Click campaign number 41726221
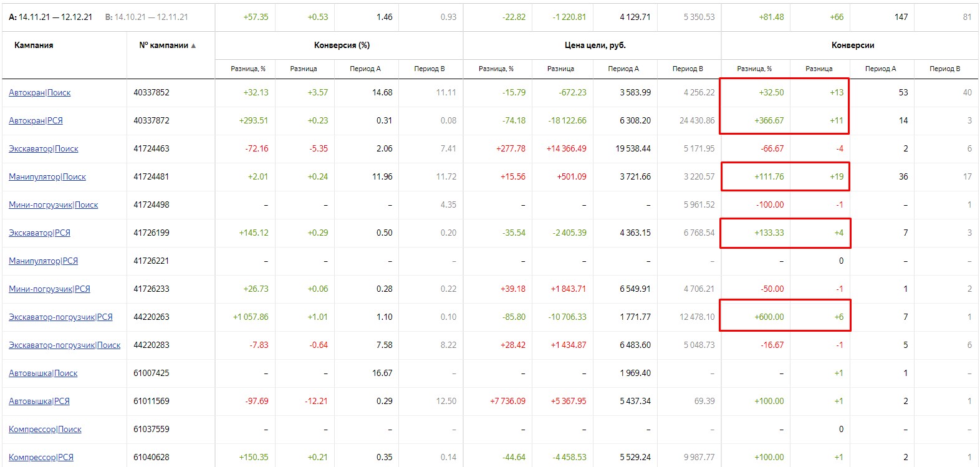Image resolution: width=980 pixels, height=467 pixels. (x=151, y=261)
